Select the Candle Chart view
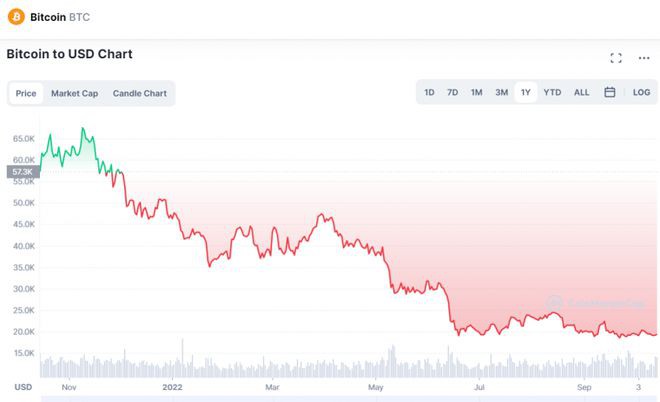The image size is (660, 402). (x=139, y=94)
